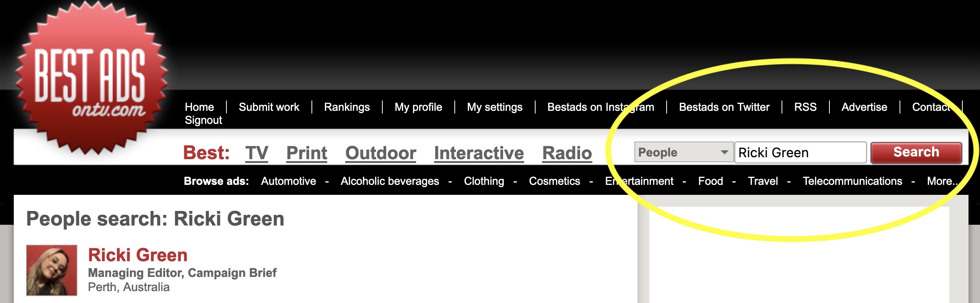Click the search text field
The image size is (980, 303).
(x=800, y=153)
